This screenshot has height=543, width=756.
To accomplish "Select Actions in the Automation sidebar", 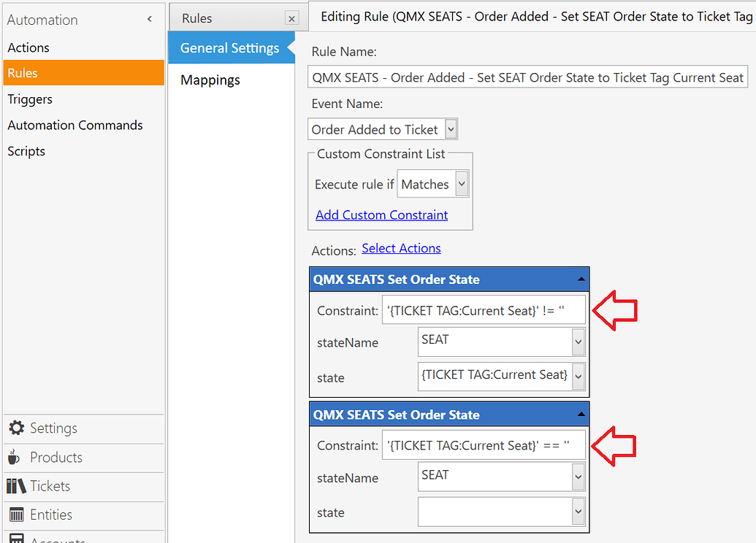I will click(28, 47).
